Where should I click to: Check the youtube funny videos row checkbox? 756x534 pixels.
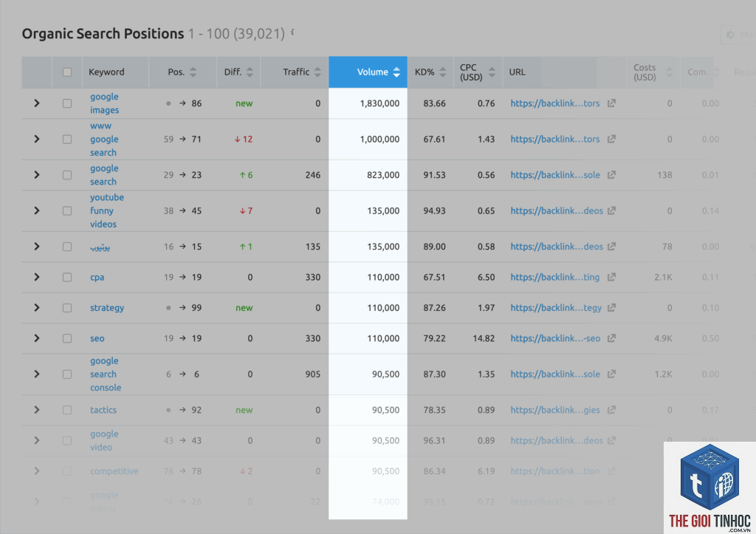(67, 210)
